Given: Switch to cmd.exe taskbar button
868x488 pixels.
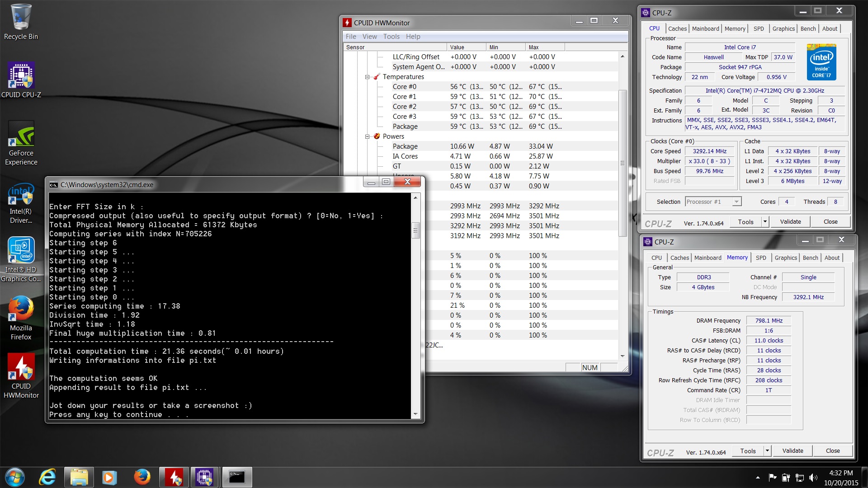Looking at the screenshot, I should pos(237,477).
